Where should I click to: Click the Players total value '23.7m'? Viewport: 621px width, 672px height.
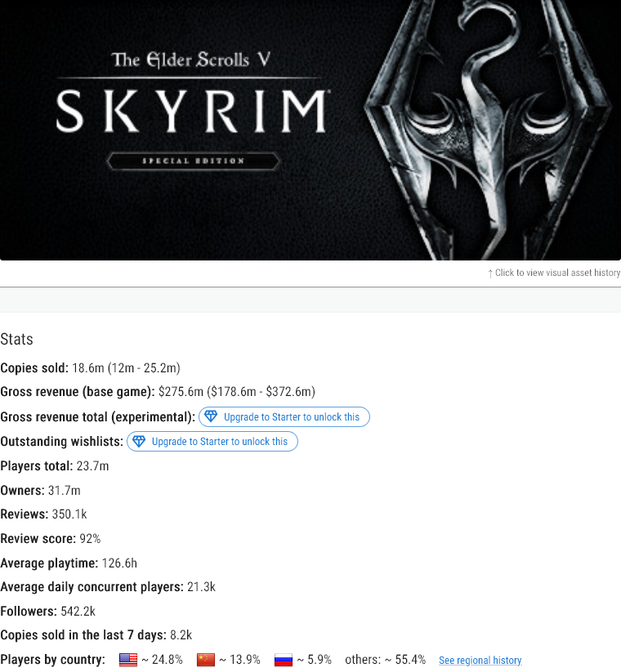point(92,466)
